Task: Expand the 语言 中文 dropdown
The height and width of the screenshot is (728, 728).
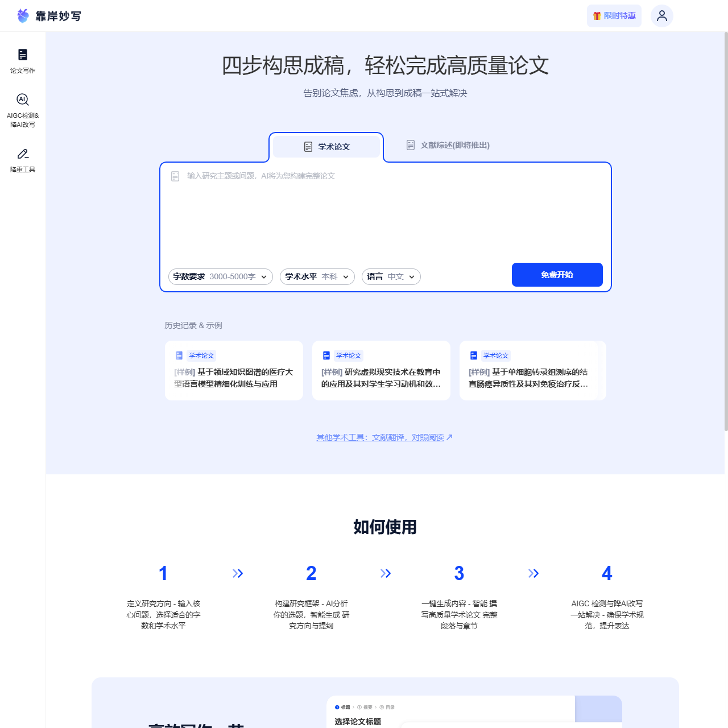Action: (x=391, y=277)
